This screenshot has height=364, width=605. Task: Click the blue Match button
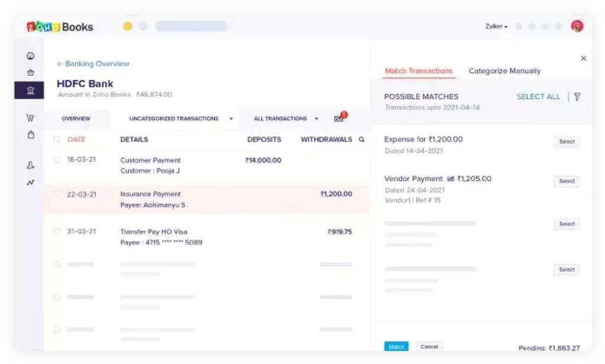[396, 347]
